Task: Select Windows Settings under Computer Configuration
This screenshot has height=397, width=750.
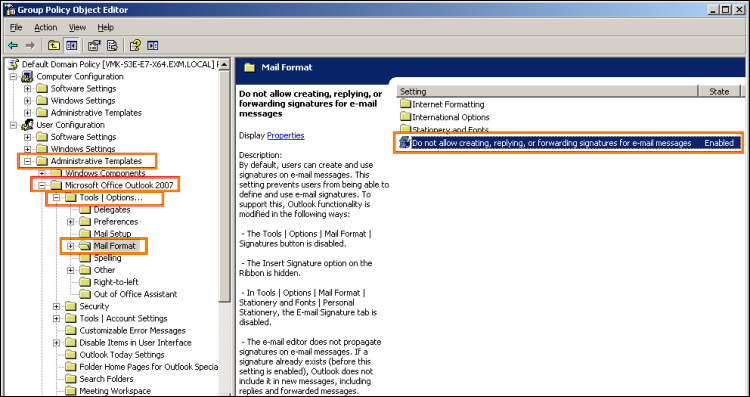Action: tap(83, 100)
